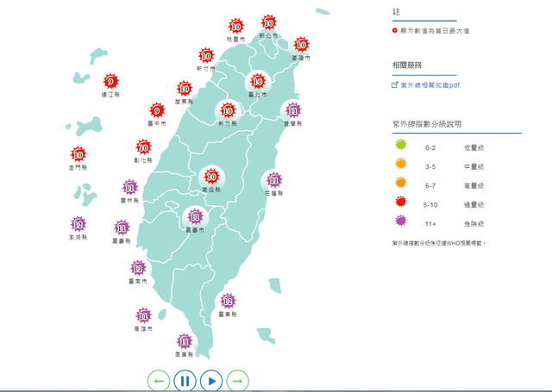Click the UV icon for 臺北市
The image size is (552, 392).
[257, 83]
